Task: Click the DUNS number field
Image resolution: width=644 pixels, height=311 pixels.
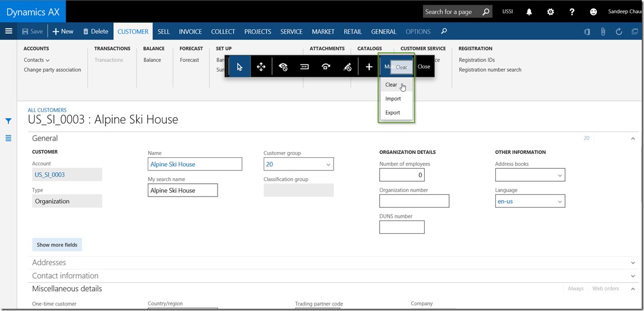Action: click(402, 227)
